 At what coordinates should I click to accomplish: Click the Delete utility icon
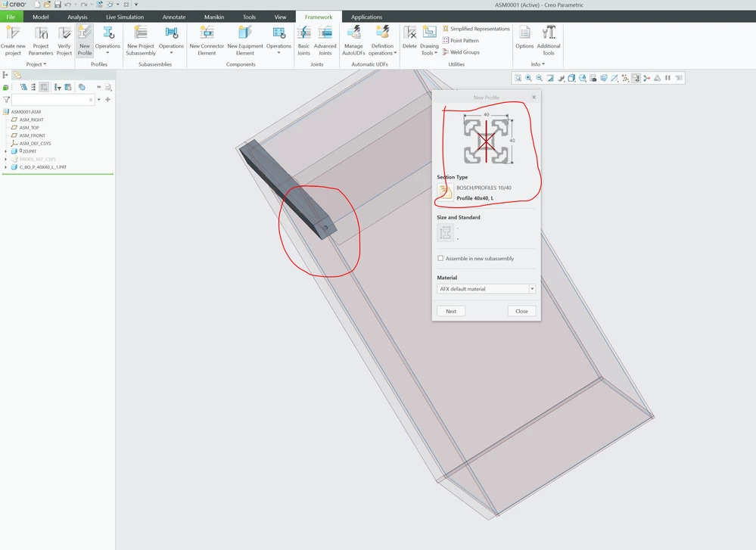point(410,33)
